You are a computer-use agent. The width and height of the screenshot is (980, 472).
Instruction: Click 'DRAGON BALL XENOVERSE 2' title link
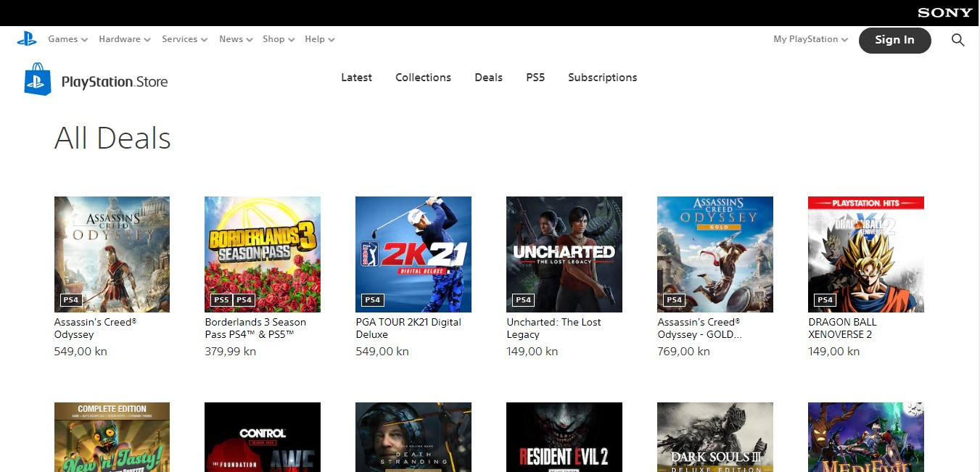[842, 328]
